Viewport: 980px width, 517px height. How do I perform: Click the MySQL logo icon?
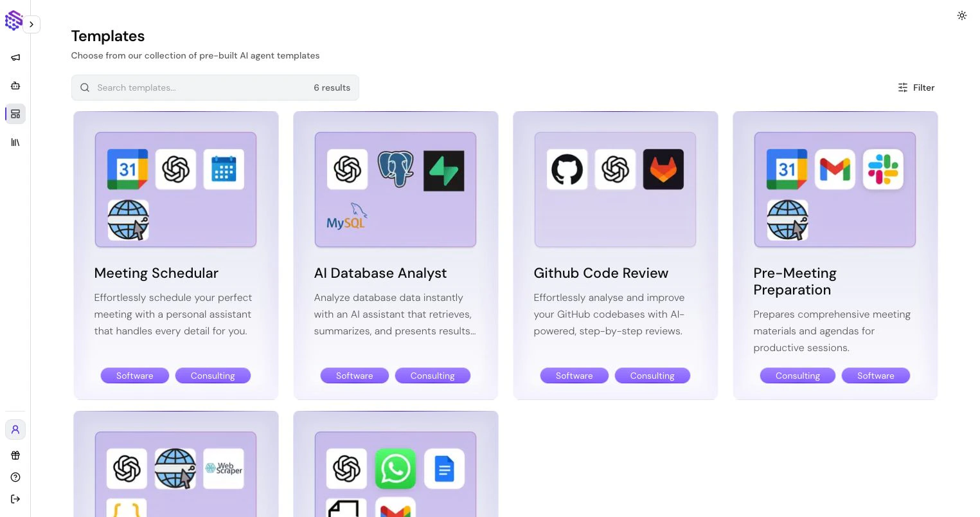coord(347,217)
